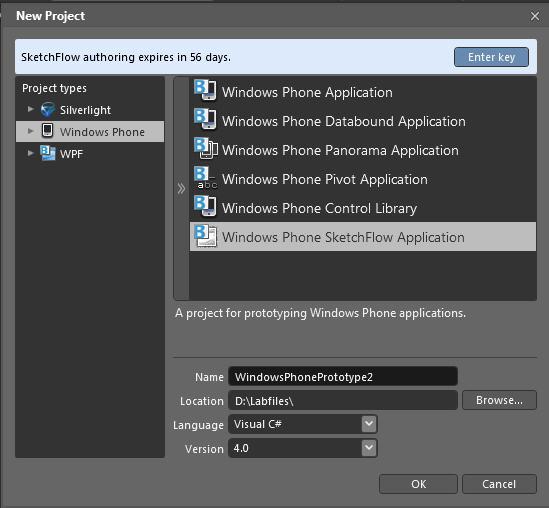549x508 pixels.
Task: Expand the Silverlight project type node
Action: (x=31, y=109)
